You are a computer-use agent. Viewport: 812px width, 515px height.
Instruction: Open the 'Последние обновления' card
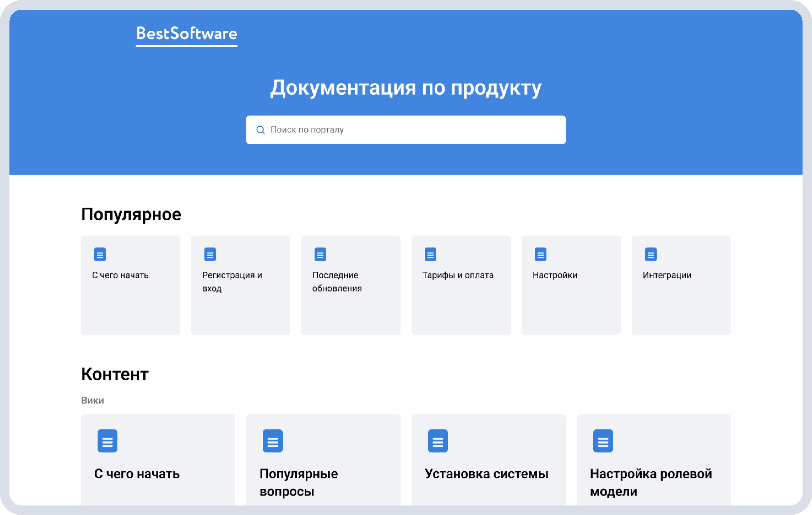point(351,285)
